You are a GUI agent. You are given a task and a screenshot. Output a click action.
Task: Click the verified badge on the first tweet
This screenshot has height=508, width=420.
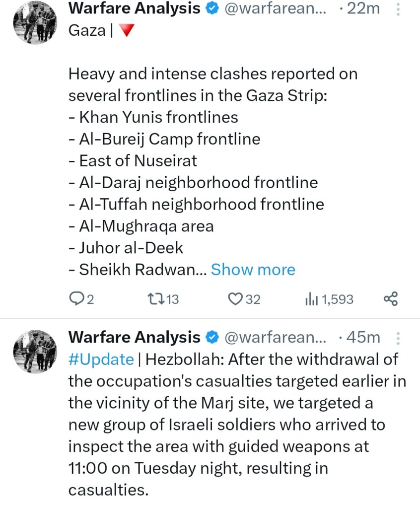pos(212,8)
